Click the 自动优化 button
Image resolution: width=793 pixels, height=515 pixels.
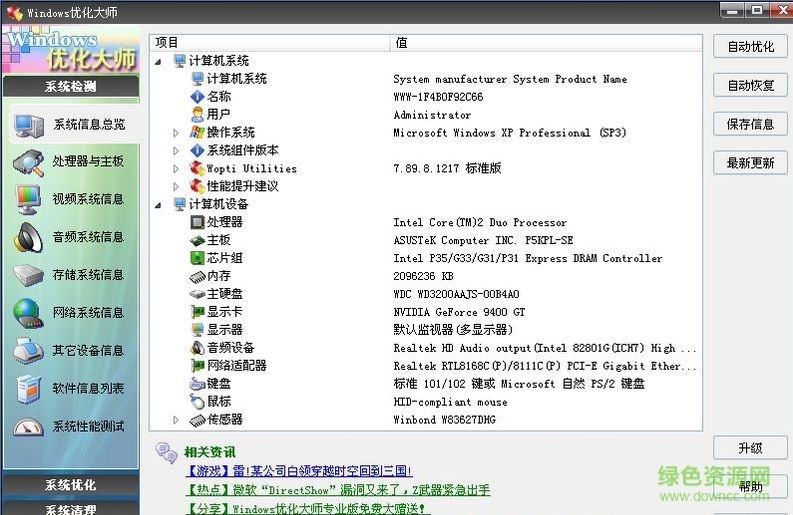point(751,47)
